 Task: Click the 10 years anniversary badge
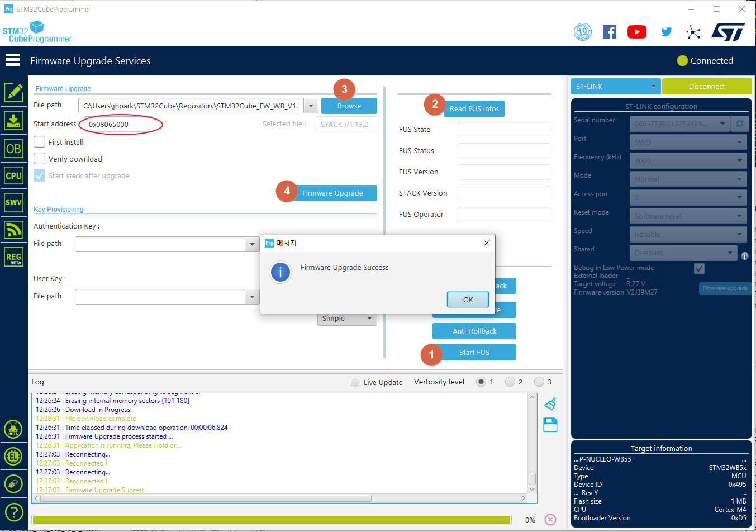[x=583, y=32]
